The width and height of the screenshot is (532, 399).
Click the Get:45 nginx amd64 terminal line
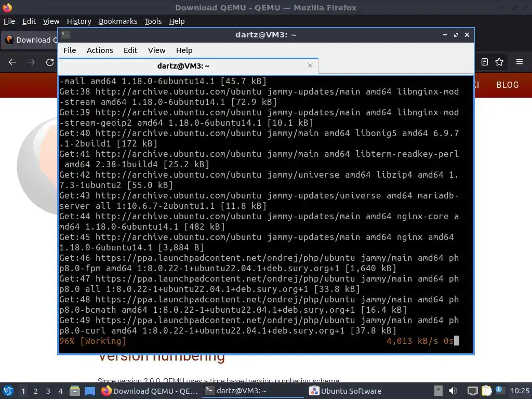click(257, 242)
